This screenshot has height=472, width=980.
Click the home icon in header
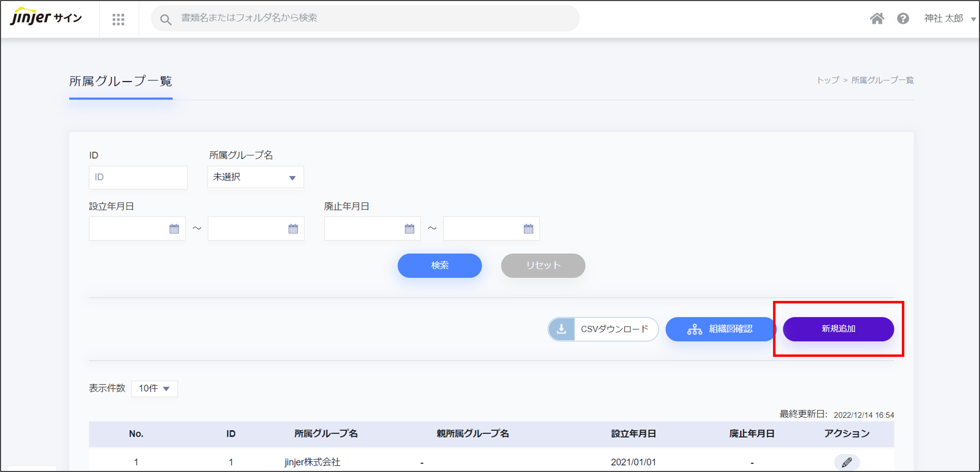877,18
